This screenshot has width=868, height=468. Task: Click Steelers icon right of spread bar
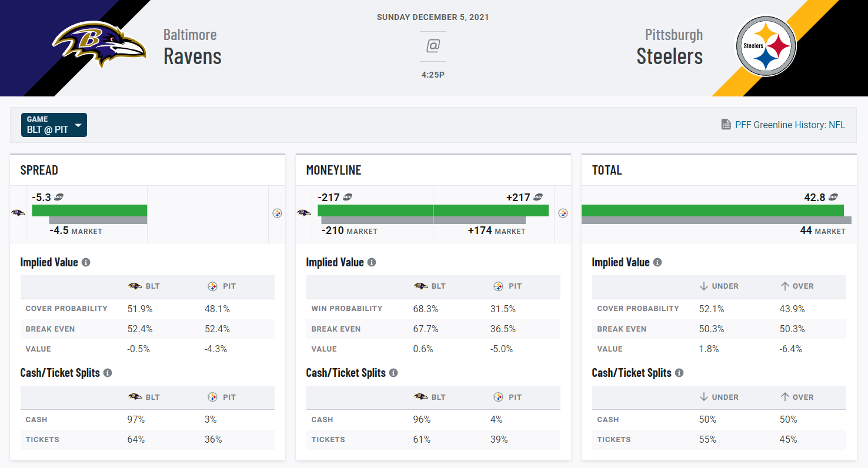pos(277,213)
